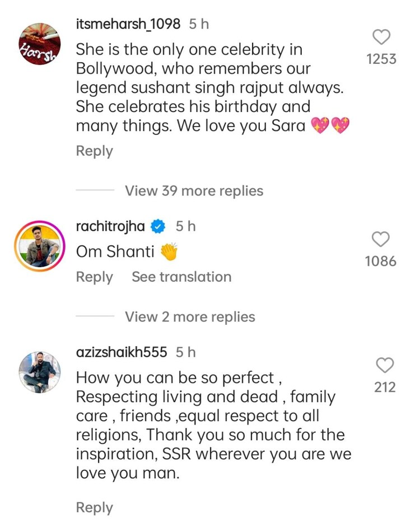
Task: Show translation of rachitrojha's comment
Action: point(181,277)
